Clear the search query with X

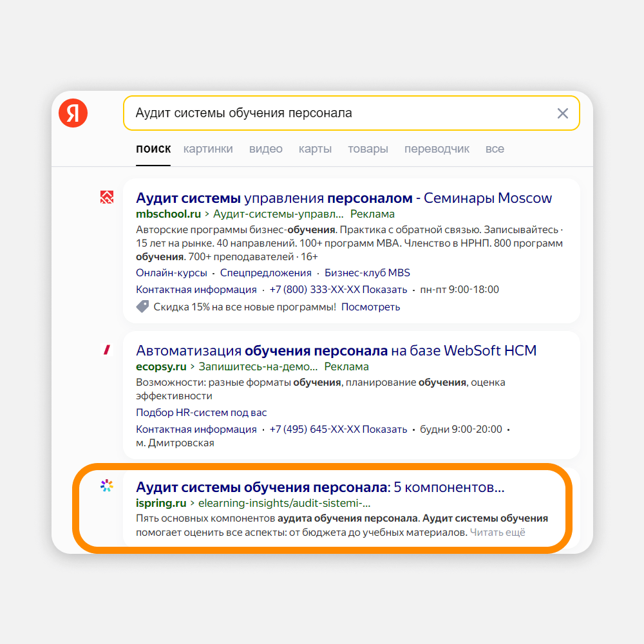[x=562, y=113]
